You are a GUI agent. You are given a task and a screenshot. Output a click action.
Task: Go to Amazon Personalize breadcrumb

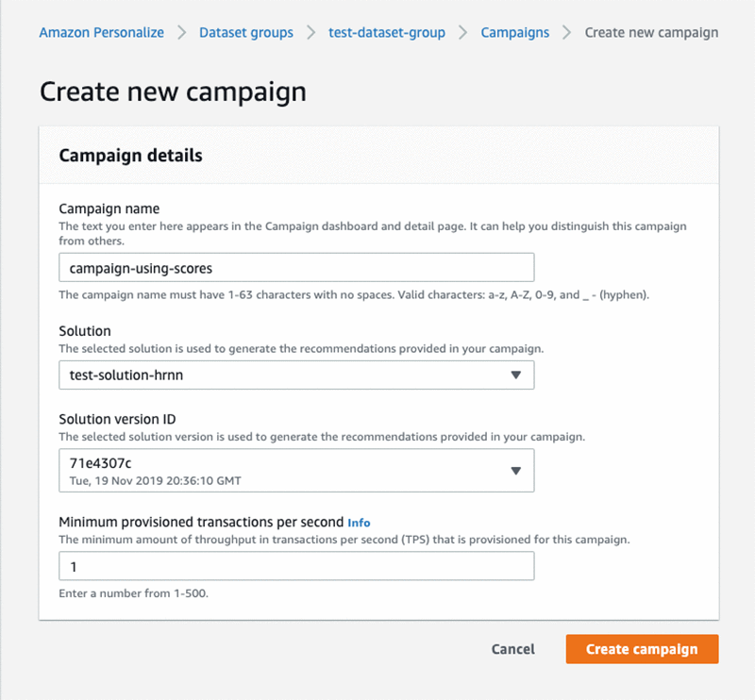[102, 33]
